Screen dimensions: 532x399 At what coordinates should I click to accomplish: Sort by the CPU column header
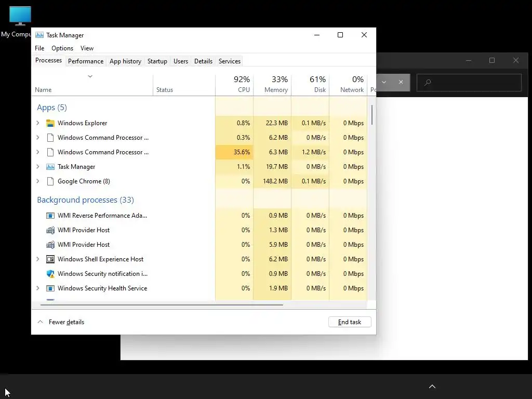234,85
